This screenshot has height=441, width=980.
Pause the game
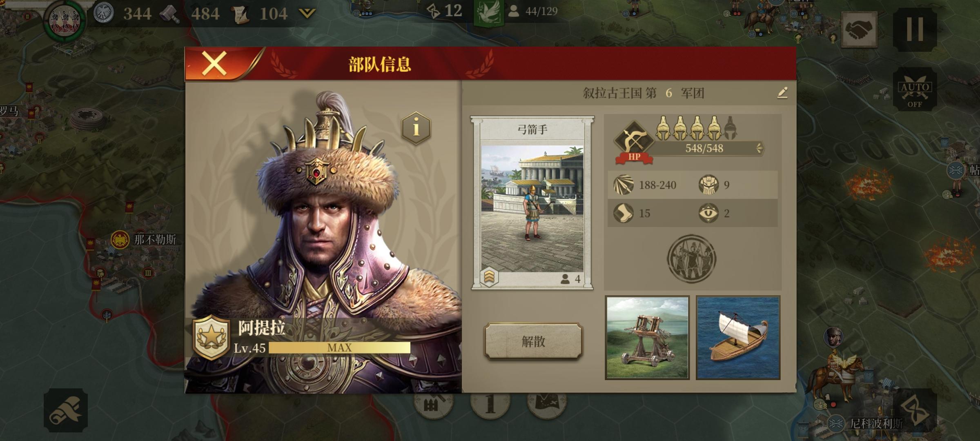[915, 29]
